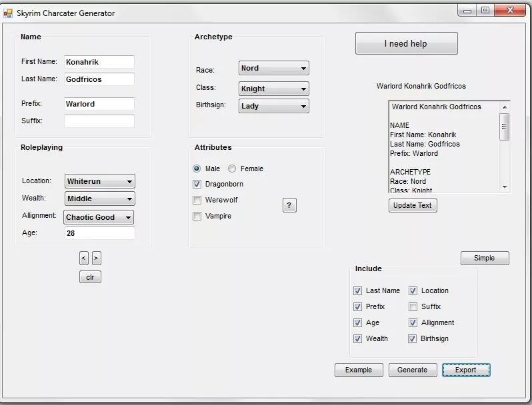Close the Skyrim Charcater Generator window
The image size is (532, 405).
pyautogui.click(x=510, y=11)
